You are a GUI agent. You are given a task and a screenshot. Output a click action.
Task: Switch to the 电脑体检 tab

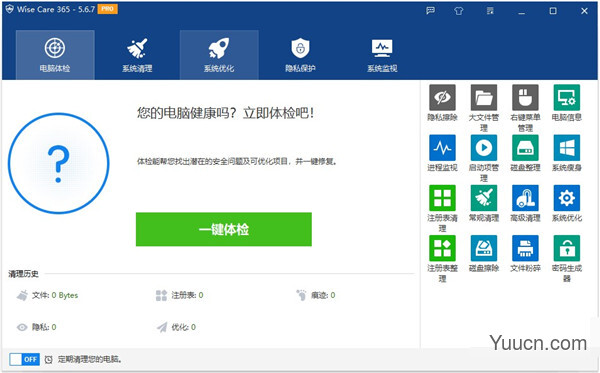[55, 55]
